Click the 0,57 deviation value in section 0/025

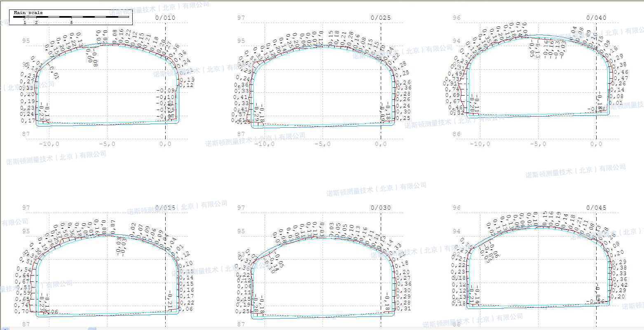239,115
